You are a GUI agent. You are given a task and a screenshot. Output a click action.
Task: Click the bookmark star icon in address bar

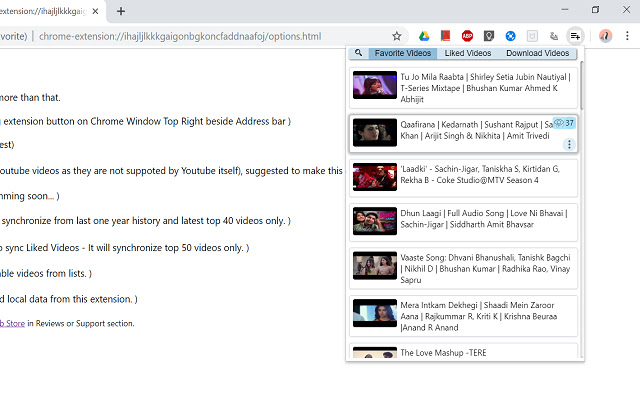(397, 36)
